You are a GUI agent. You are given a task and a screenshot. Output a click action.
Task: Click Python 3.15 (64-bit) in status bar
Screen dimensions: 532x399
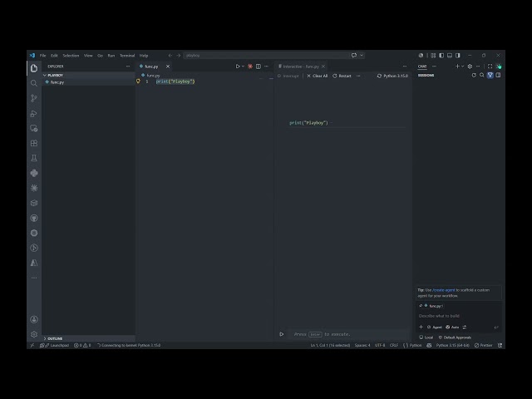452,346
